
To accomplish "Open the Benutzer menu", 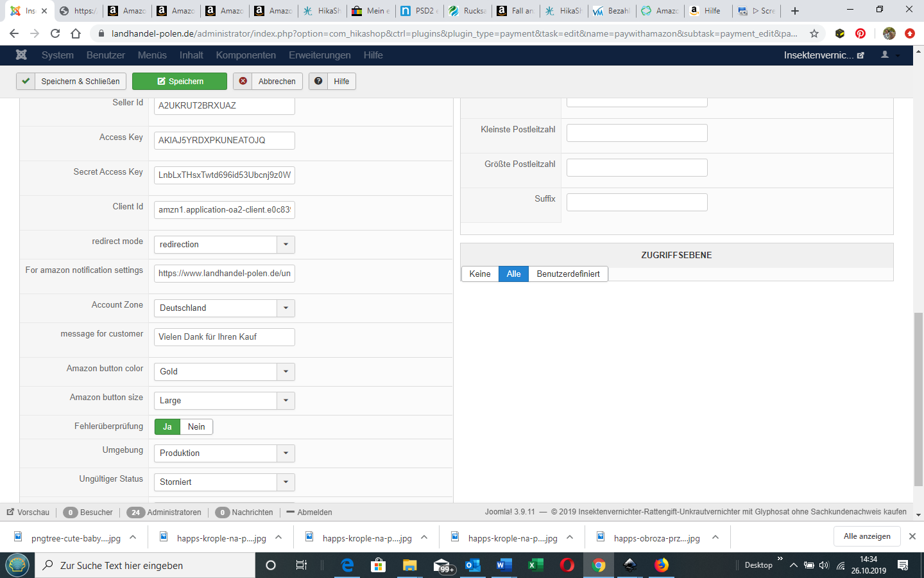I will (x=106, y=55).
